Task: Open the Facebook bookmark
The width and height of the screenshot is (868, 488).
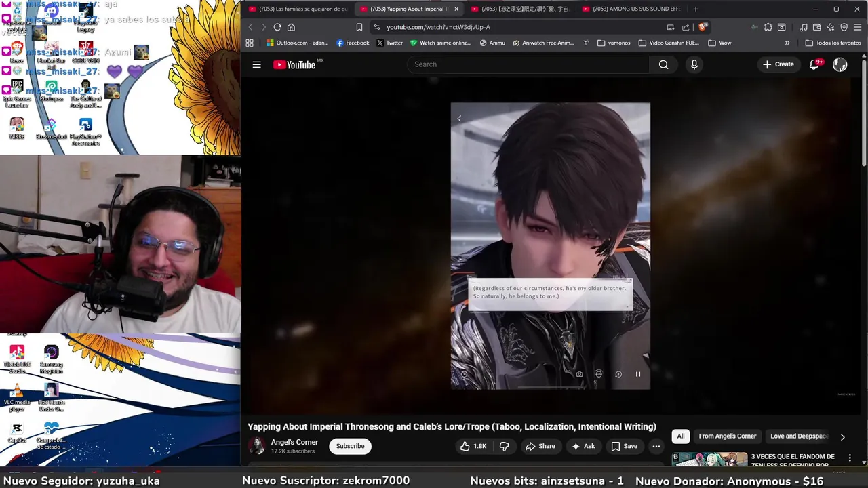Action: point(353,43)
